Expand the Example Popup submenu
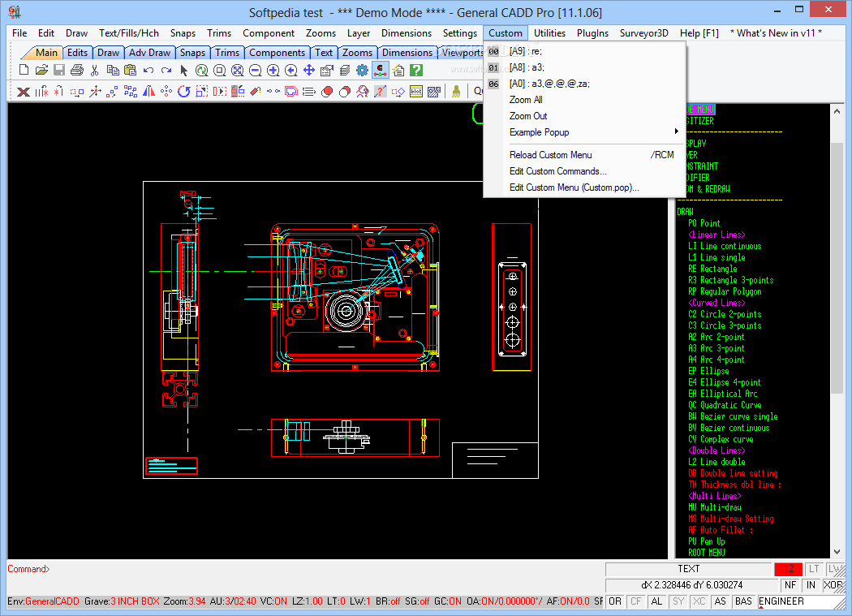This screenshot has height=616, width=852. point(584,132)
